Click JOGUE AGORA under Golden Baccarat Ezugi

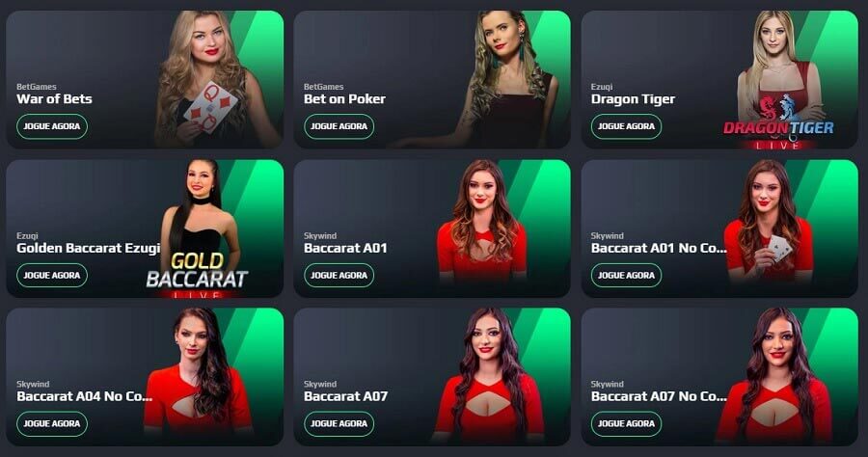click(x=52, y=275)
